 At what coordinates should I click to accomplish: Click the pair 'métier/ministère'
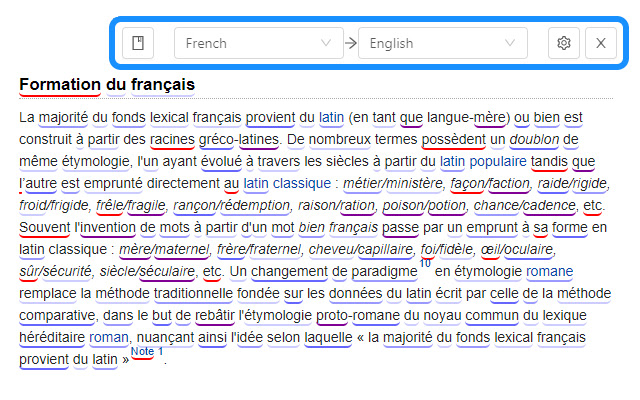[393, 184]
